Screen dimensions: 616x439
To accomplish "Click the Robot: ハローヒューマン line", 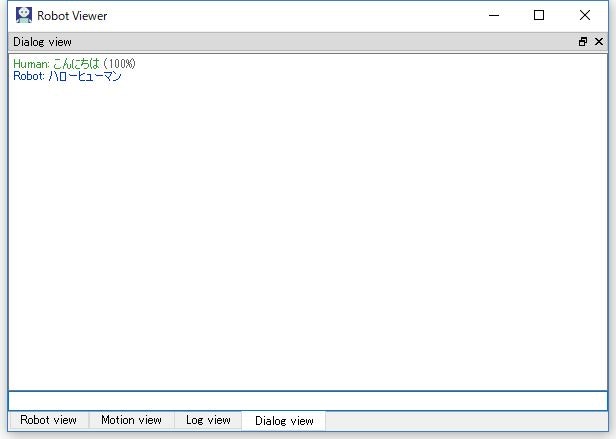I will click(x=67, y=76).
